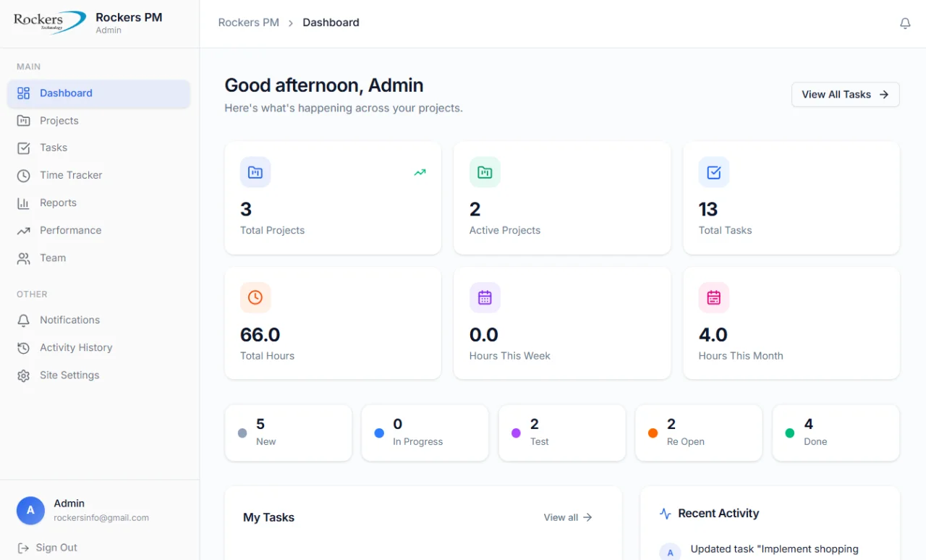Click the Recent Activity pulse icon
This screenshot has width=926, height=560.
pyautogui.click(x=666, y=514)
